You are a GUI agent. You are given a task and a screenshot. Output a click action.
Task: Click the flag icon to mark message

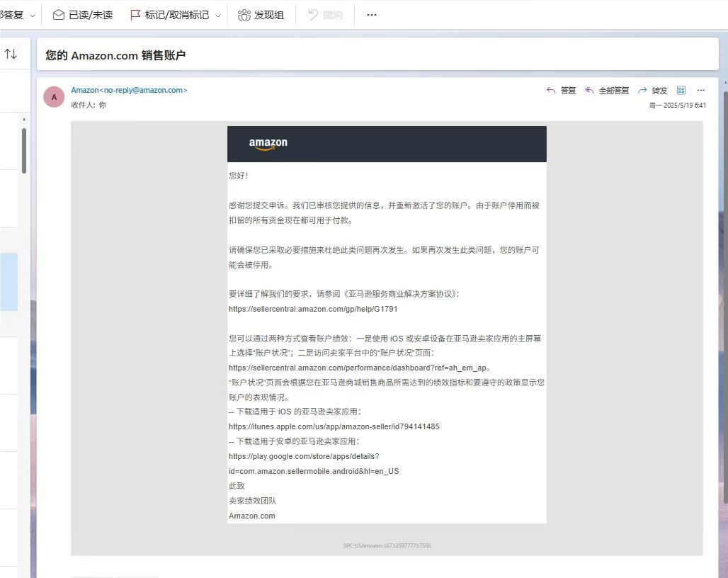point(135,15)
